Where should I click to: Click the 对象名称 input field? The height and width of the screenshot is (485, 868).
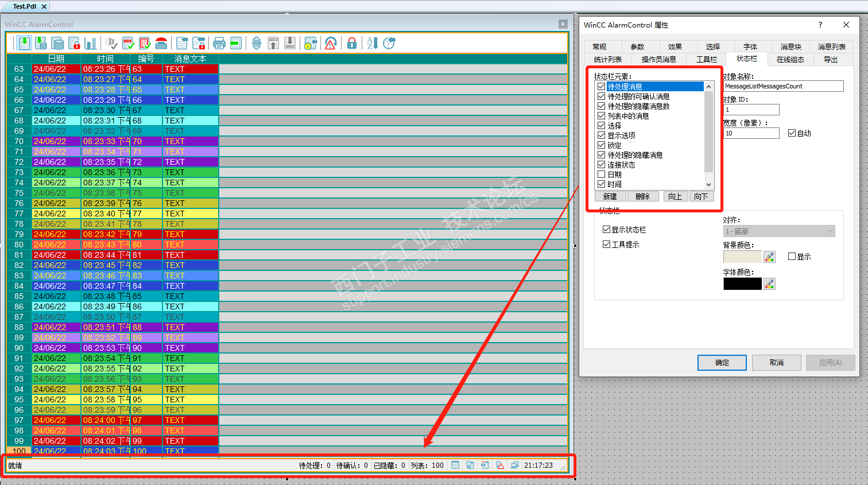coord(784,86)
